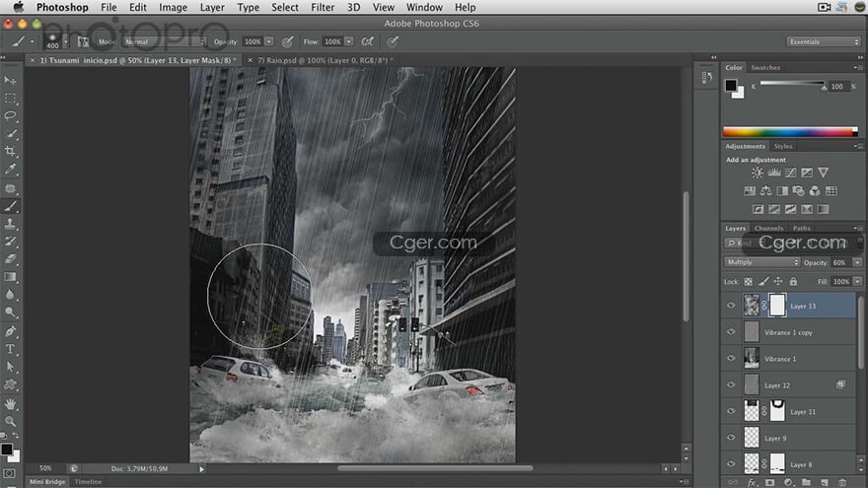
Task: Add a Photo Filter adjustment
Action: (798, 191)
